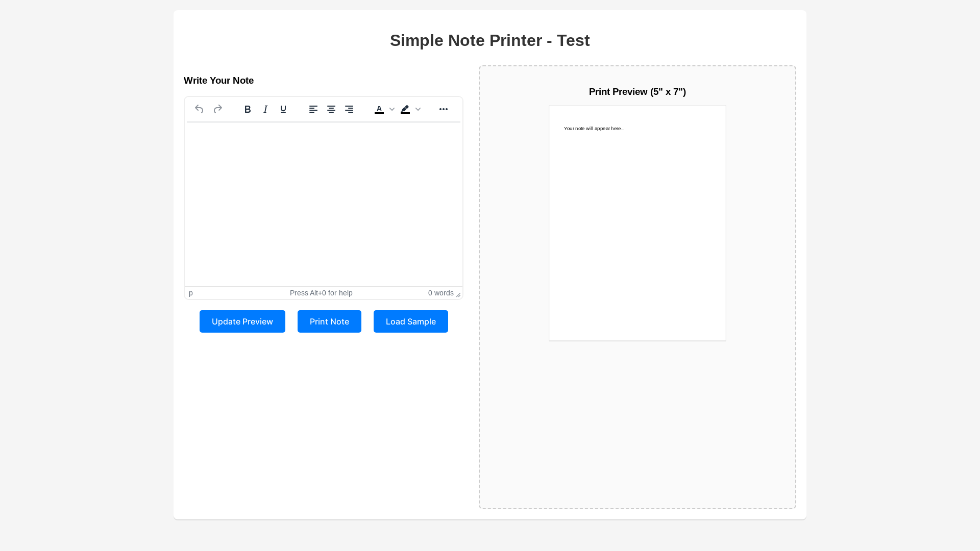The height and width of the screenshot is (551, 980).
Task: Toggle italic formatting
Action: click(265, 109)
